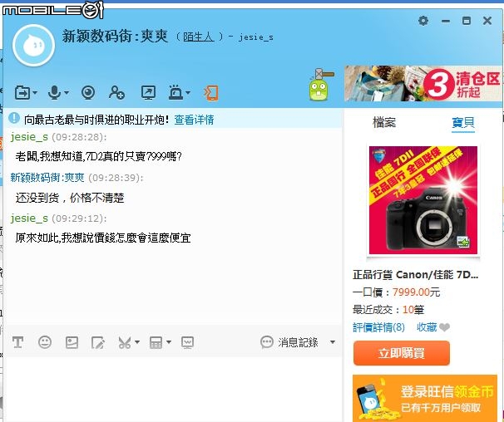Open the Canon 7DII product thumbnail
This screenshot has width=504, height=422.
click(423, 200)
